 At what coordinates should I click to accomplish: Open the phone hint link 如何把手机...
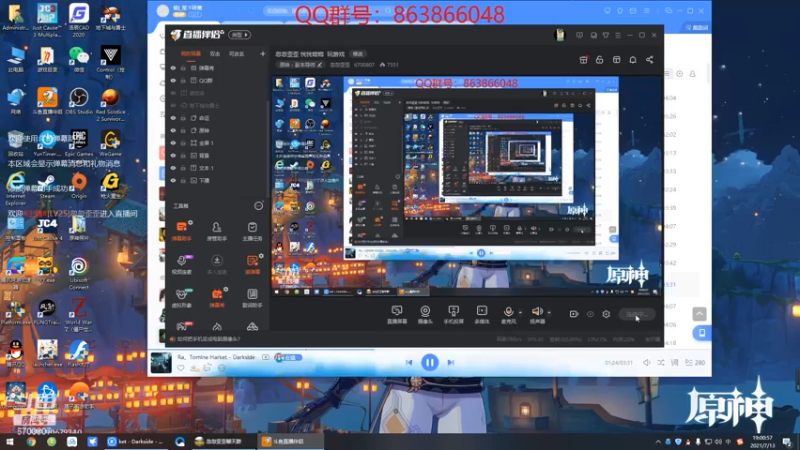click(x=209, y=339)
